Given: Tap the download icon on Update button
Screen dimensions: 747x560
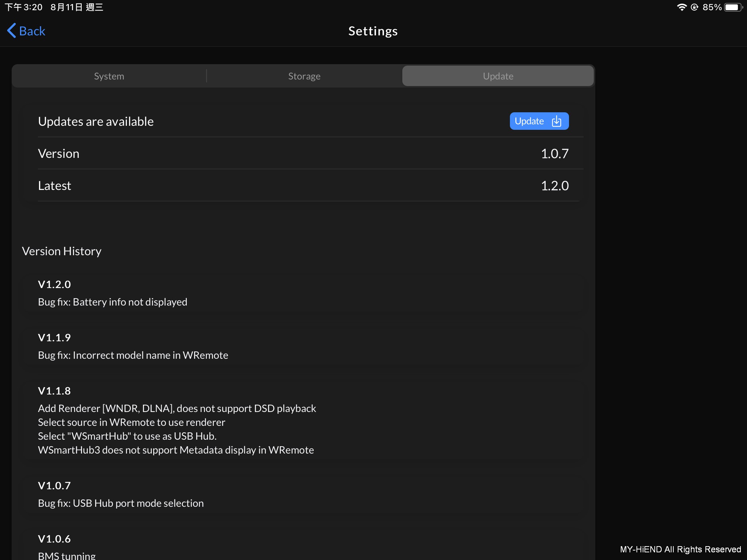Looking at the screenshot, I should 557,121.
